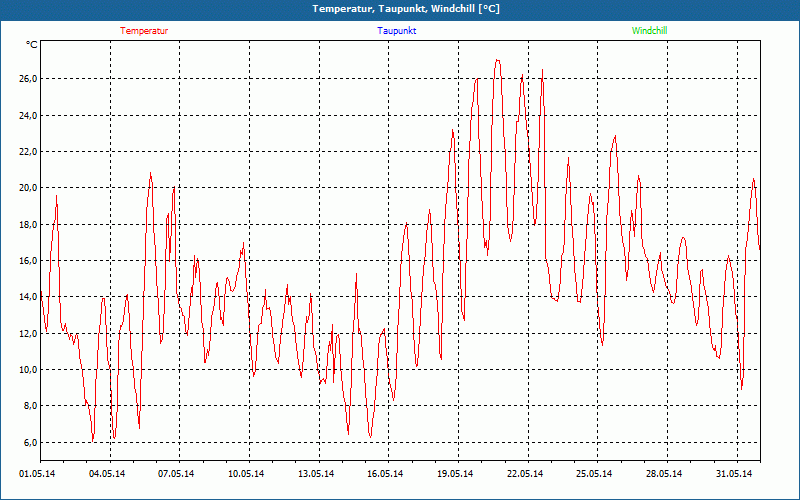
Task: Click the chart title Temperatur, Taupunkt, Windchill
Action: click(406, 9)
